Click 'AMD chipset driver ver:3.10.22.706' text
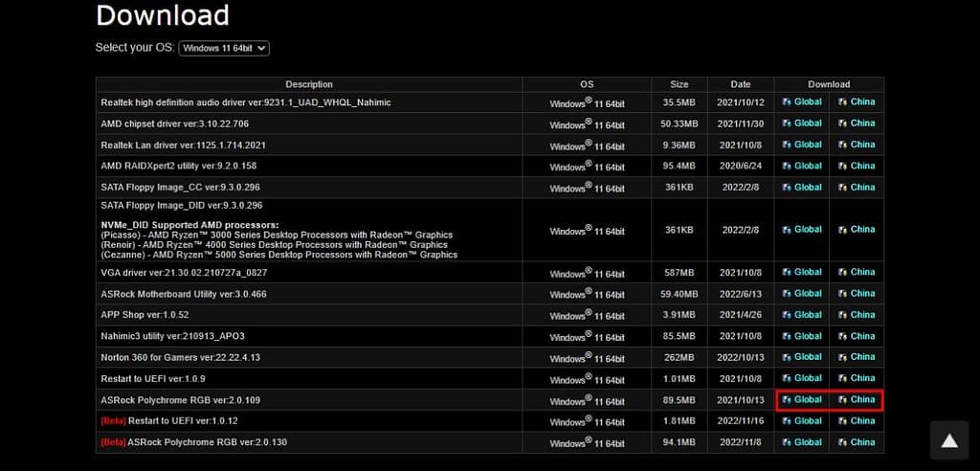 click(174, 123)
